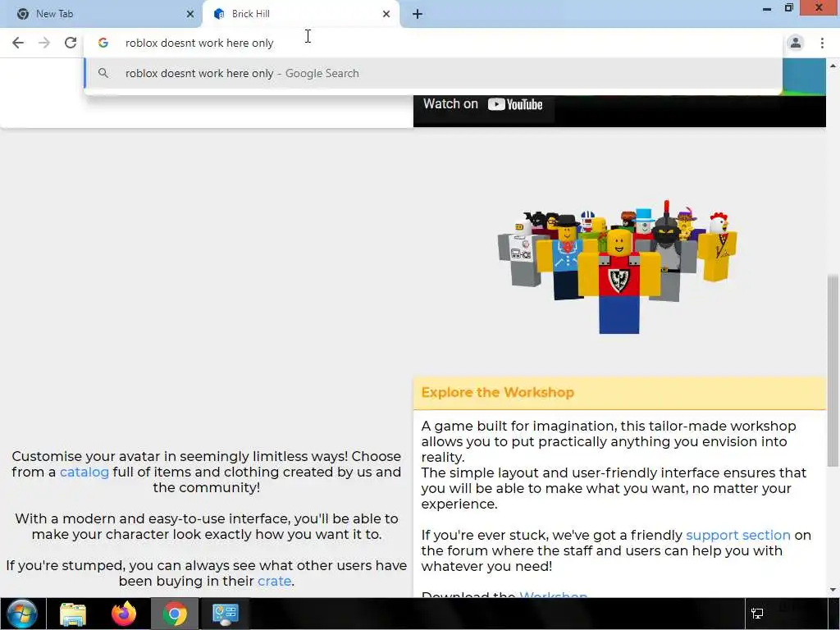Open the Windows Start menu
Viewport: 840px width, 630px height.
[x=22, y=614]
